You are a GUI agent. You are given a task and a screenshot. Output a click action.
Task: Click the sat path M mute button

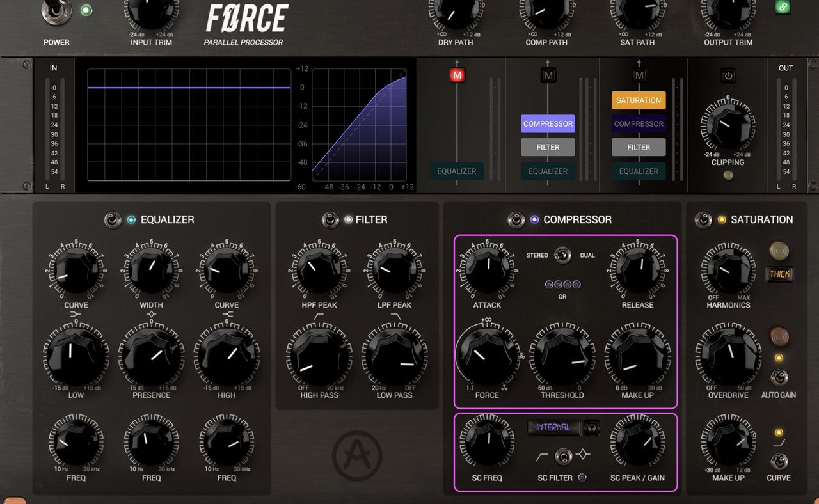639,75
